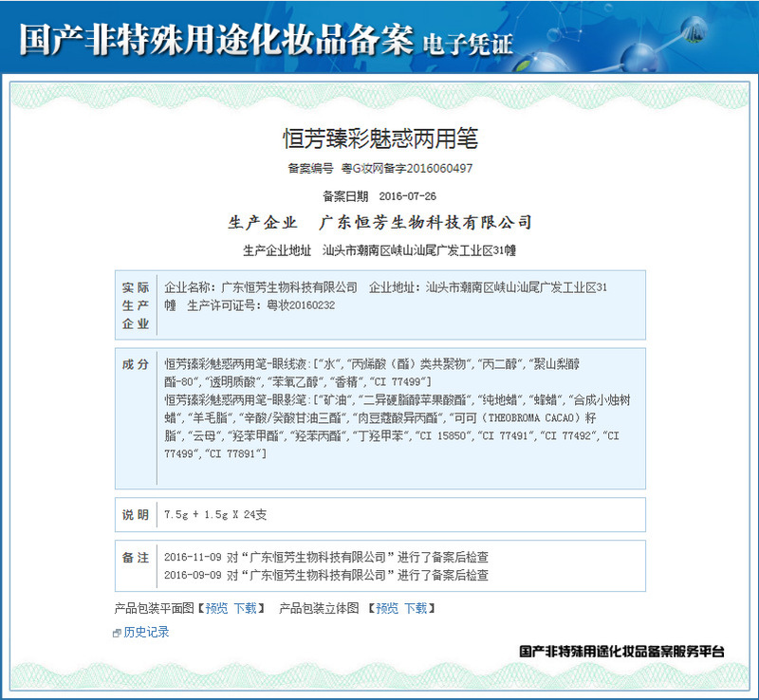Click 生产企业 广东恒芳生物科技有限公司 heading

[x=380, y=222]
